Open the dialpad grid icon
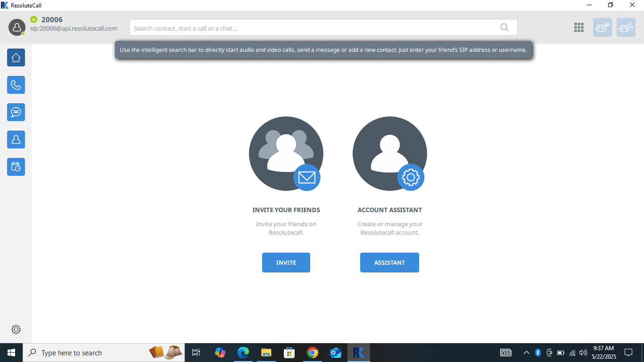 (579, 27)
